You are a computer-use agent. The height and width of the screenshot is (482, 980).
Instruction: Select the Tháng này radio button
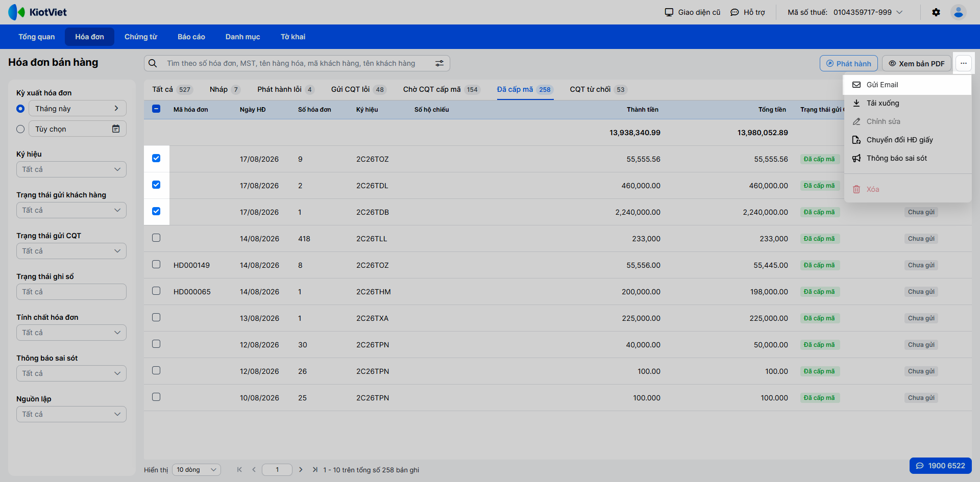click(x=20, y=109)
